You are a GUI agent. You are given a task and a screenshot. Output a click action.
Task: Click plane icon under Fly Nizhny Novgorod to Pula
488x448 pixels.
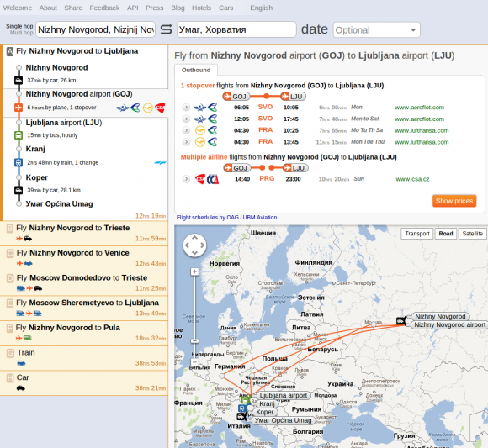point(19,338)
